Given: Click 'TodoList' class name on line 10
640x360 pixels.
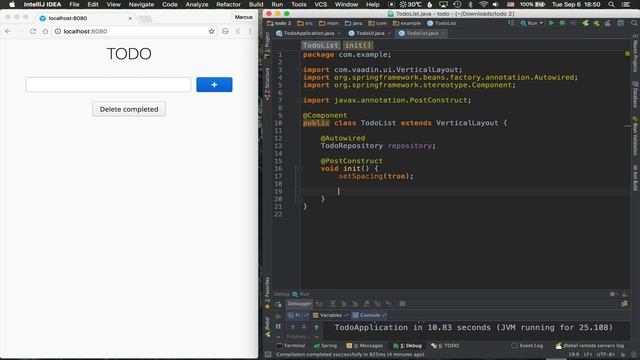Looking at the screenshot, I should [x=378, y=123].
